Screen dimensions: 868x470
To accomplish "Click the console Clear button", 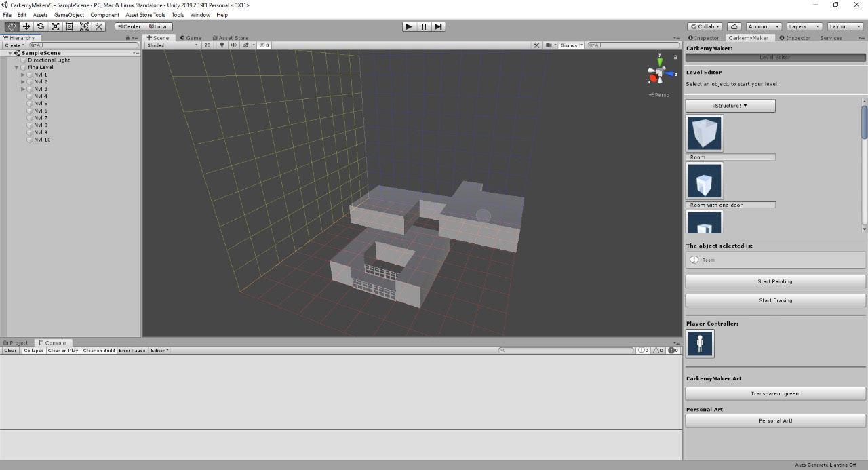I will coord(11,351).
